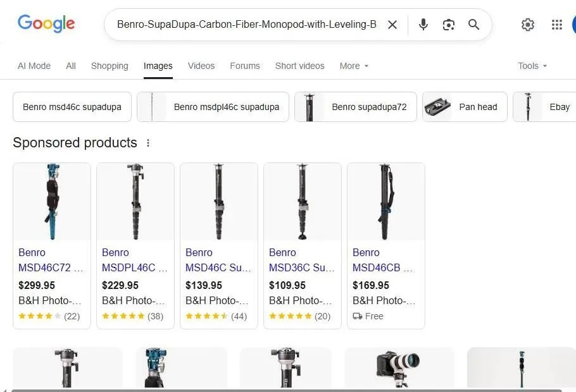
Task: Click the X to clear the search query
Action: 392,25
